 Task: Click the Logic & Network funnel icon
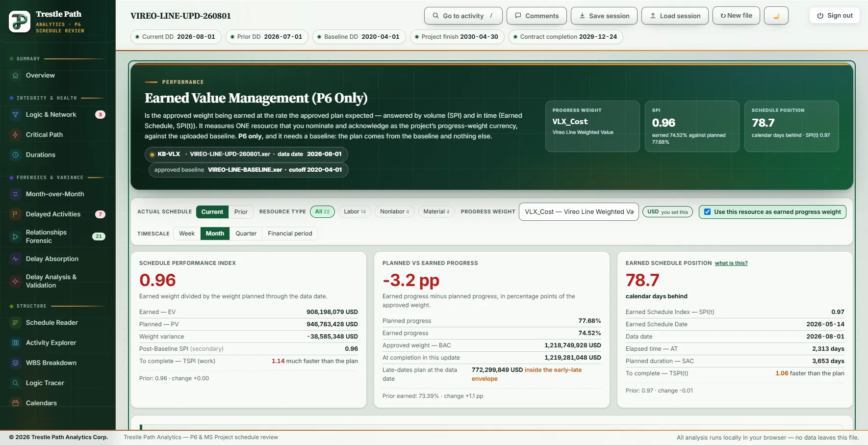pyautogui.click(x=15, y=115)
